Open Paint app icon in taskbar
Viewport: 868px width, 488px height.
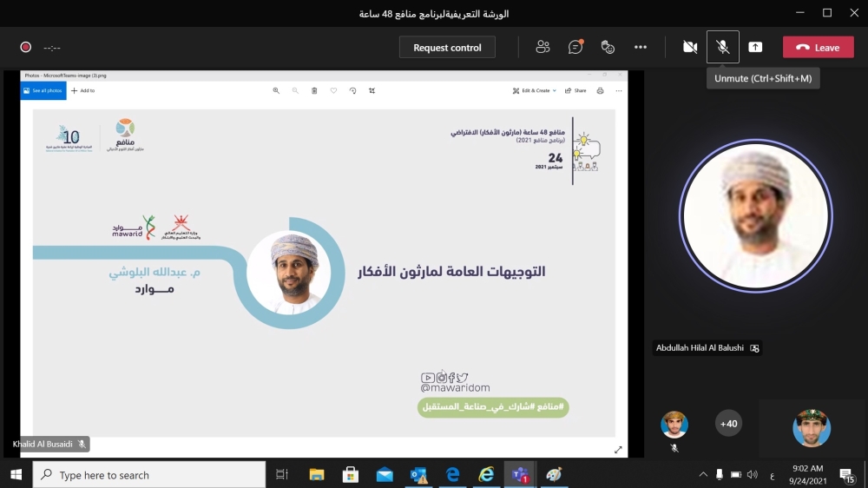click(554, 475)
